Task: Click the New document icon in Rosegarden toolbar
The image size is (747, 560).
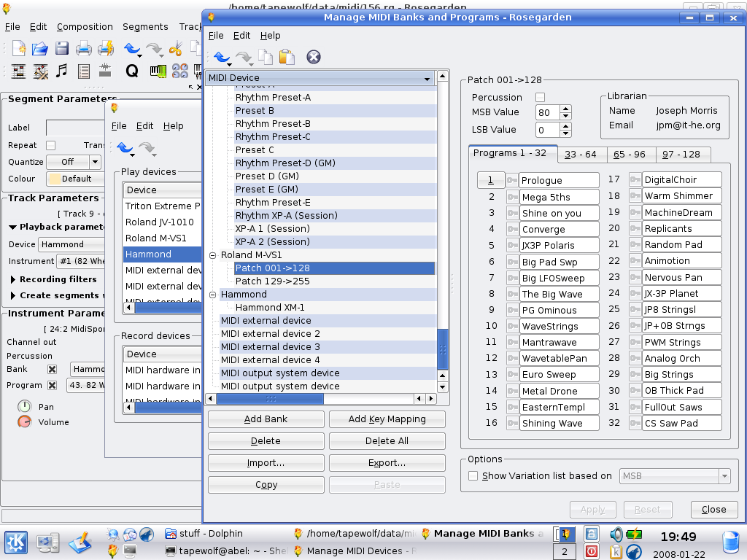Action: coord(18,48)
